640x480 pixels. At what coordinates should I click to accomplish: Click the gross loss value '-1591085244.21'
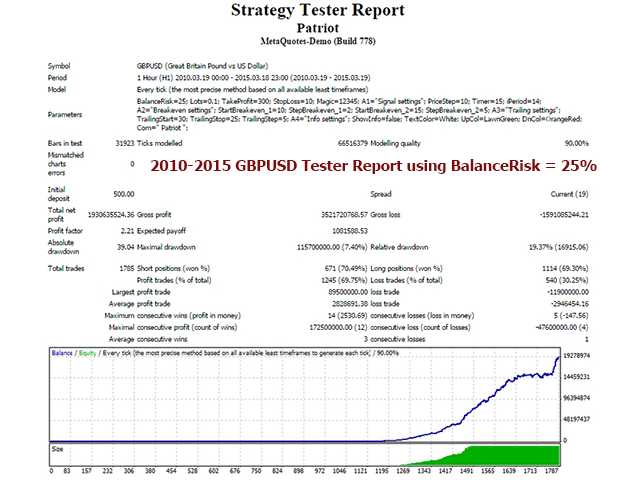(564, 215)
